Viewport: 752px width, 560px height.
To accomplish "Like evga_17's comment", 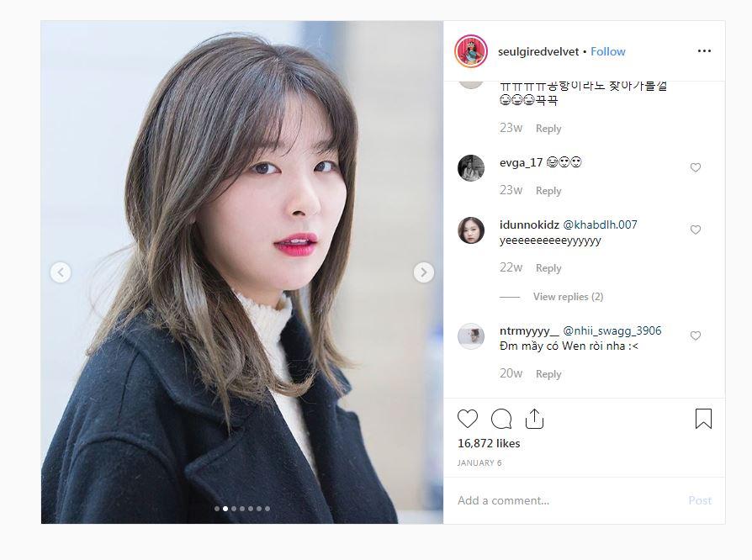I will click(696, 167).
